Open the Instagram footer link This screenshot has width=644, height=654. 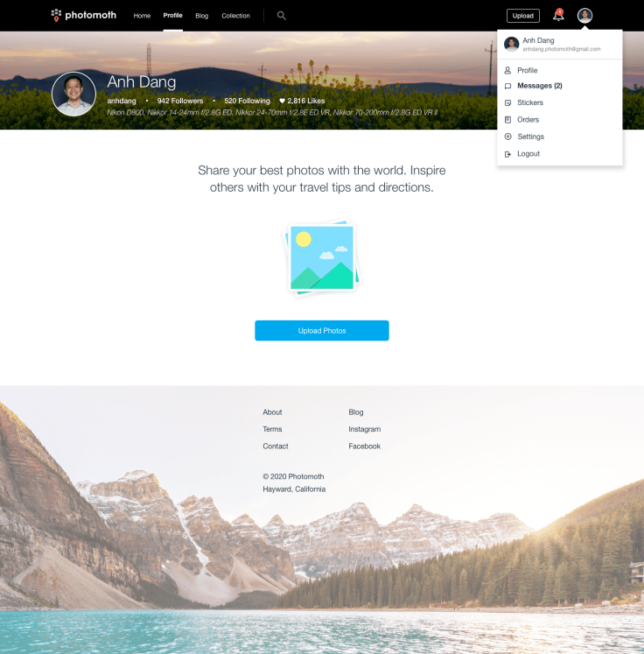point(364,429)
